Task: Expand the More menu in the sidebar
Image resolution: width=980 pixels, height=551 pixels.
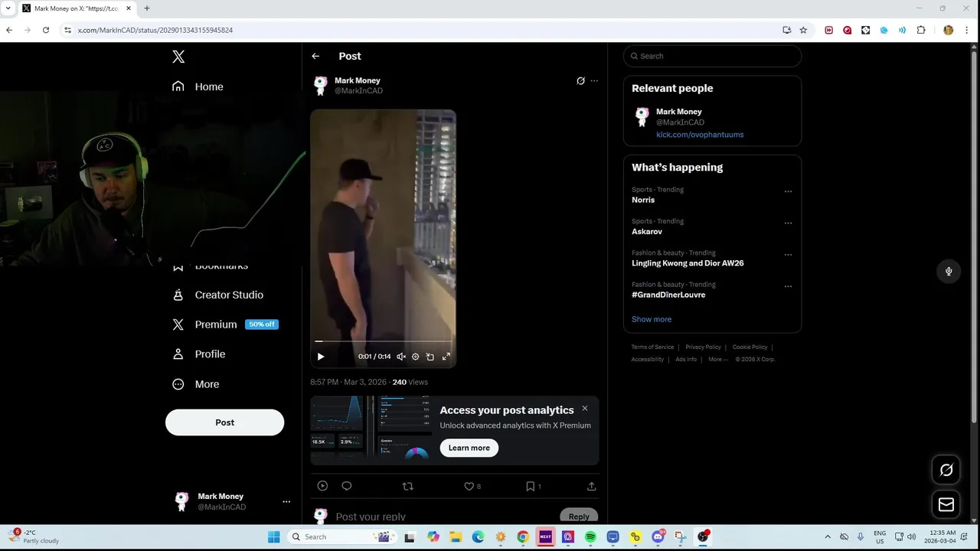Action: (x=196, y=384)
